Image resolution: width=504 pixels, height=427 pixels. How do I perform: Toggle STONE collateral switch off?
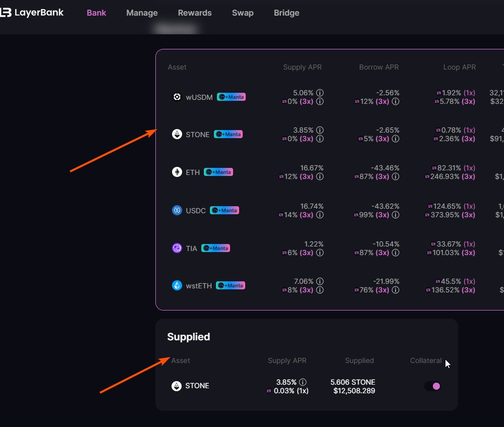tap(433, 386)
